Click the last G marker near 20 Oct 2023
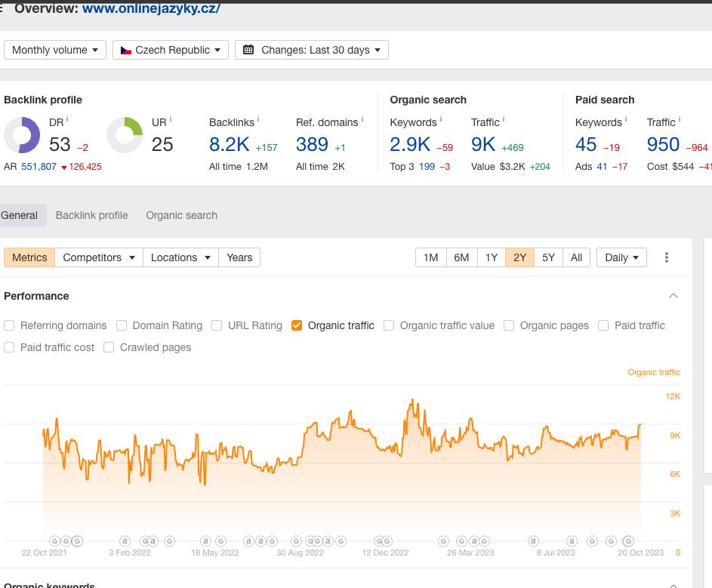 point(628,540)
